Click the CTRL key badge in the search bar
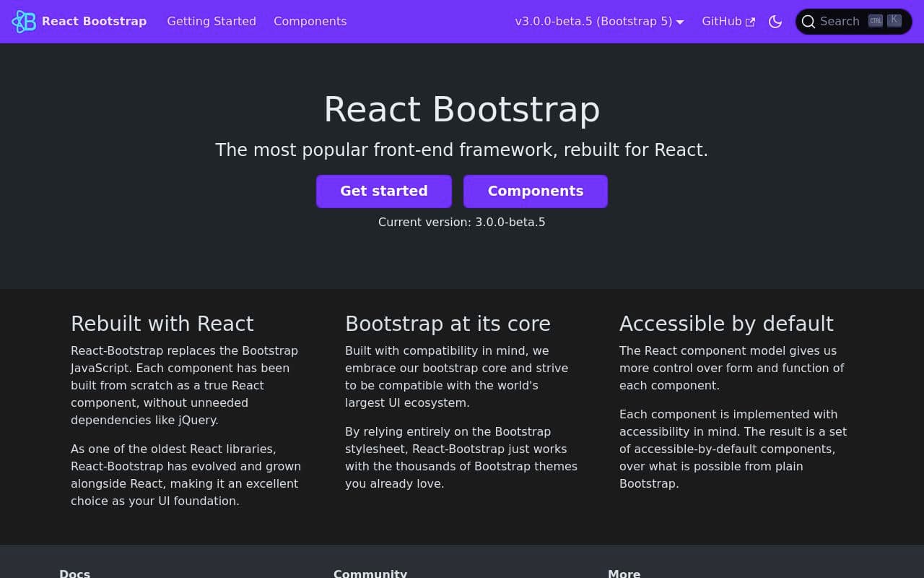924x578 pixels. (875, 20)
